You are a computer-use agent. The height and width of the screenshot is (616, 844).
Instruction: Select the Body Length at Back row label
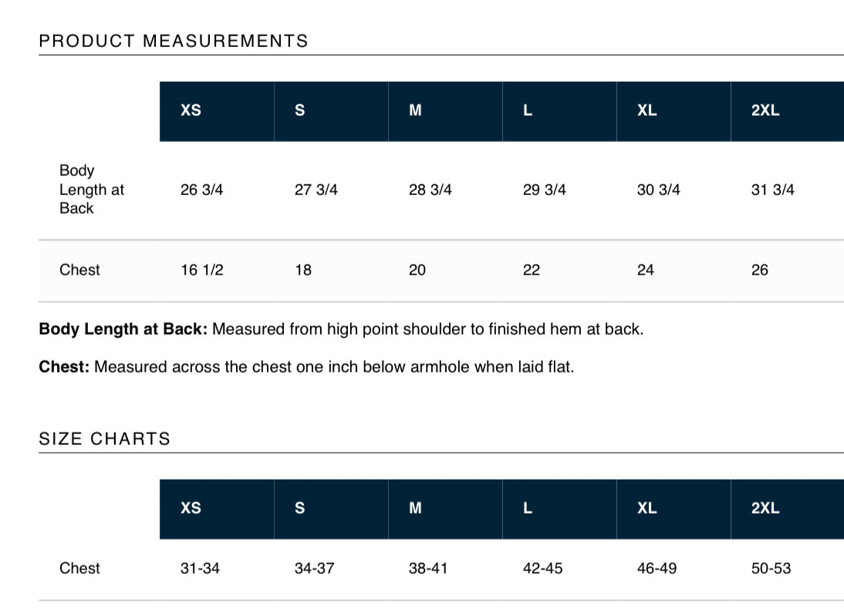pyautogui.click(x=91, y=190)
